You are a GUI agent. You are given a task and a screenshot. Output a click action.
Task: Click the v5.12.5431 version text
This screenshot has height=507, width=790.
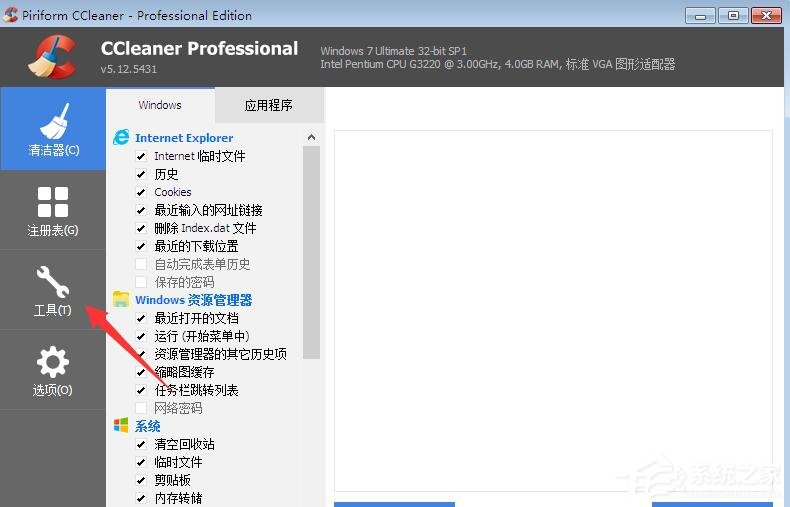(128, 69)
